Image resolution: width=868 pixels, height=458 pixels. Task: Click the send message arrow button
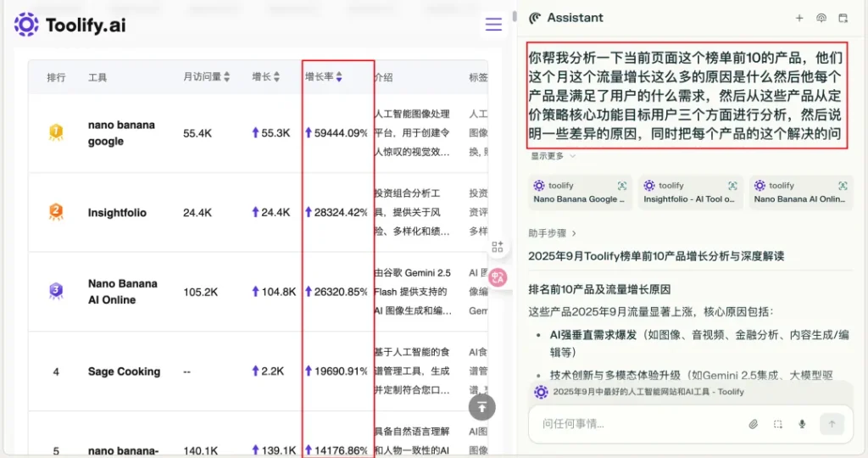pos(832,424)
